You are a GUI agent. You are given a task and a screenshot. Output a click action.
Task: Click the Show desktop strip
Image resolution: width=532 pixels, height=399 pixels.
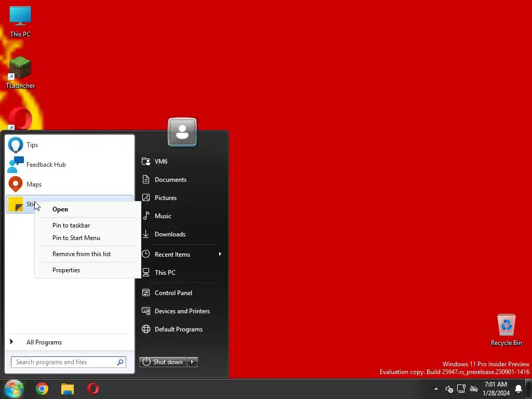coord(529,389)
